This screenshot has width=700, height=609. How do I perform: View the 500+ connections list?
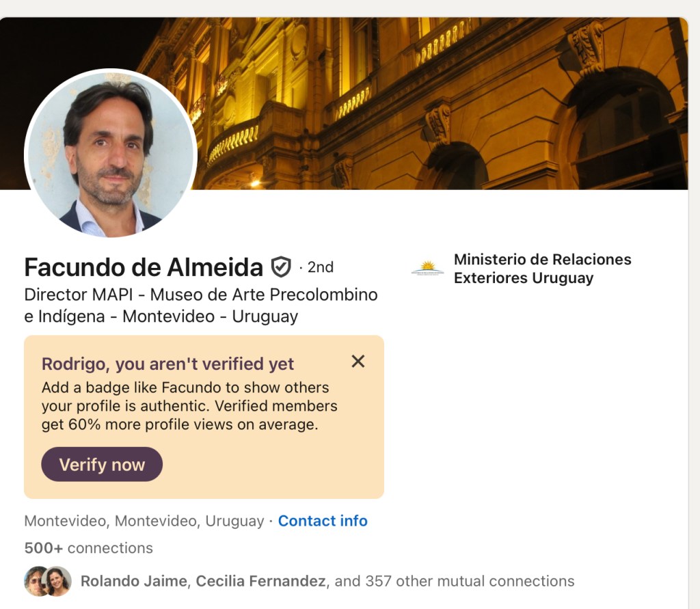coord(88,548)
